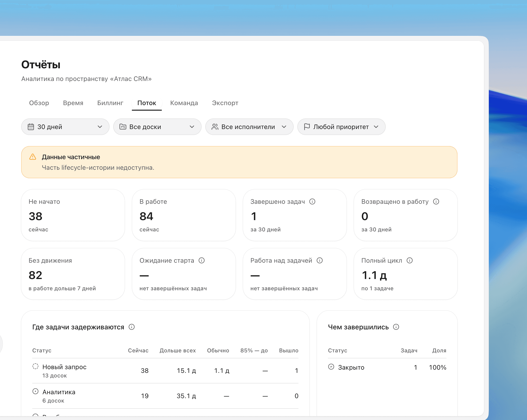
Task: Open the Все доски boards dropdown
Action: coord(157,127)
